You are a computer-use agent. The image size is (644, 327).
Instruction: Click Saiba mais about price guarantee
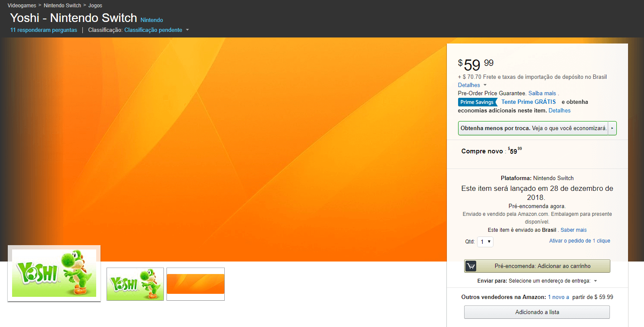(x=542, y=93)
